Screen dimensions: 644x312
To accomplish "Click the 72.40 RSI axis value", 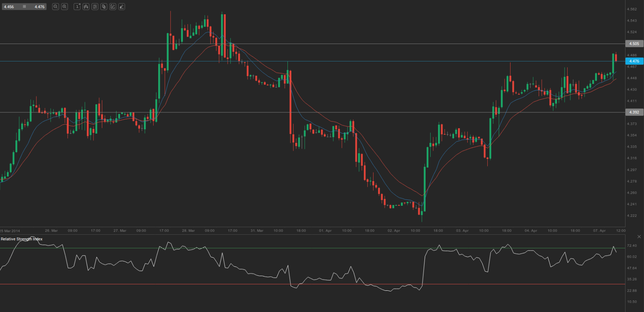I will 632,246.
